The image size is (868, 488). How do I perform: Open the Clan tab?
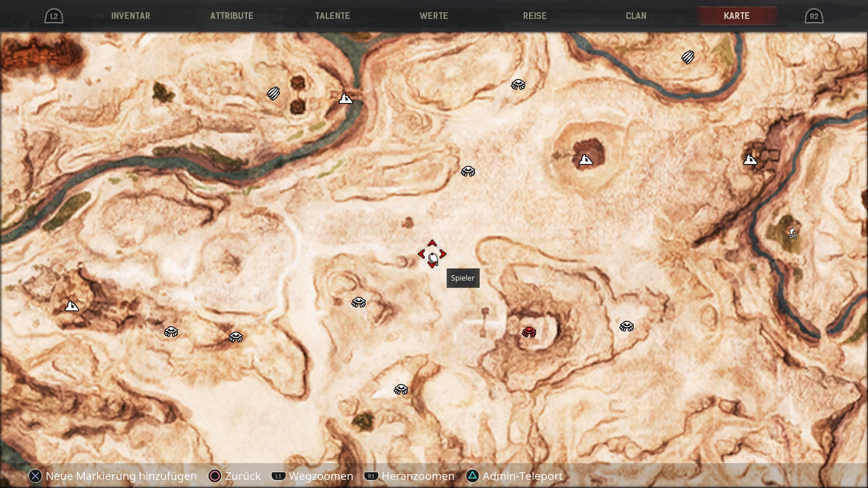click(x=636, y=16)
